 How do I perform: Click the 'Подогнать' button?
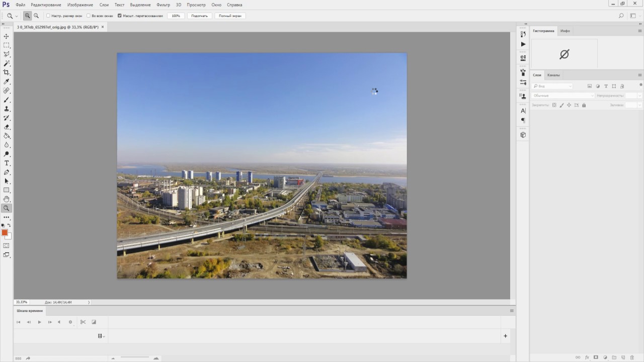point(200,16)
